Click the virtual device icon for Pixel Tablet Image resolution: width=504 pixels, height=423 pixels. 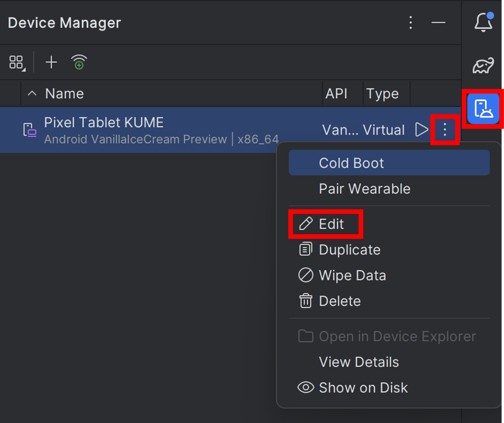(30, 130)
